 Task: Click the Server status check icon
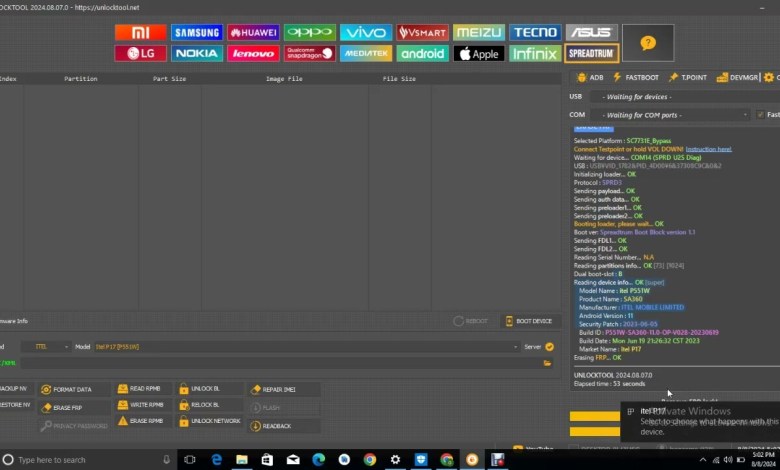coord(550,347)
